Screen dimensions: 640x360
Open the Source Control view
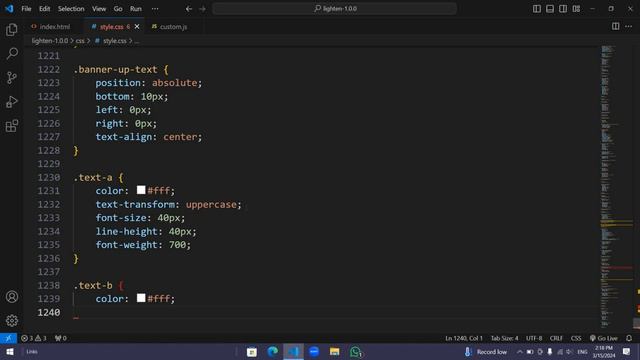click(12, 78)
